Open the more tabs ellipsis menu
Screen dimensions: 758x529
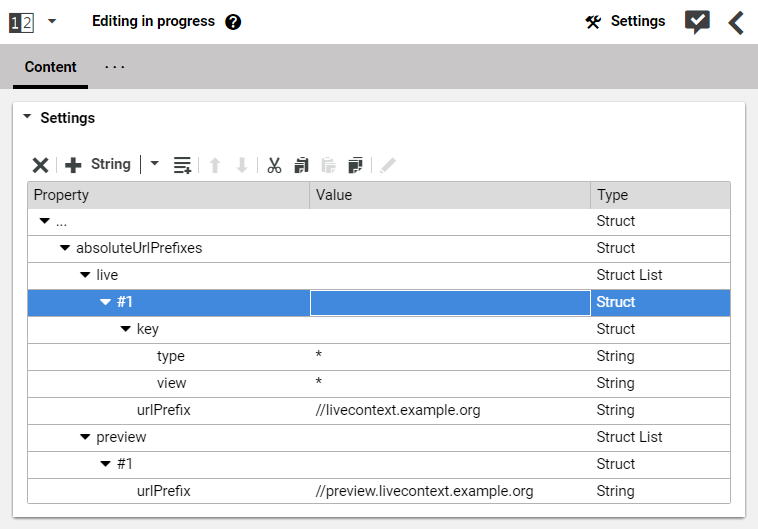(115, 67)
